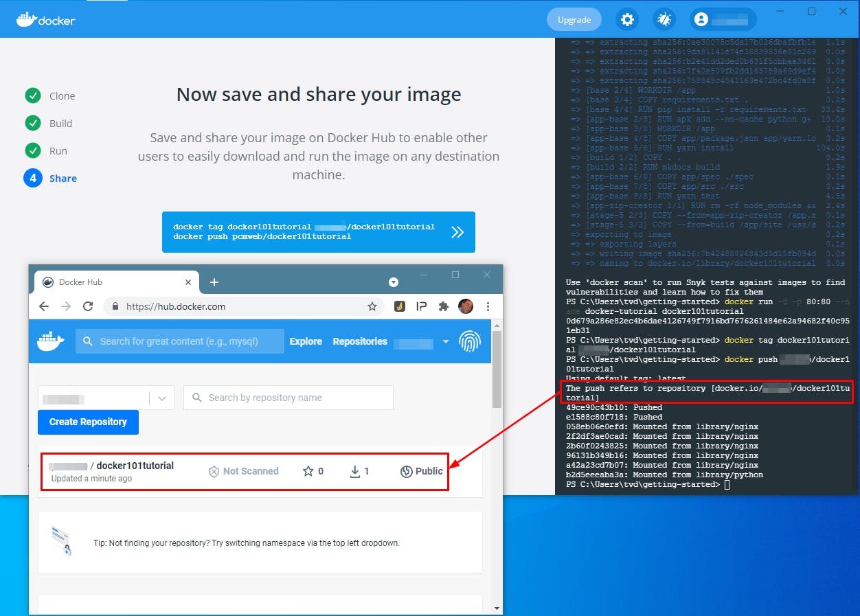
Task: Click the download count icon for docker101tutorial
Action: tap(355, 471)
